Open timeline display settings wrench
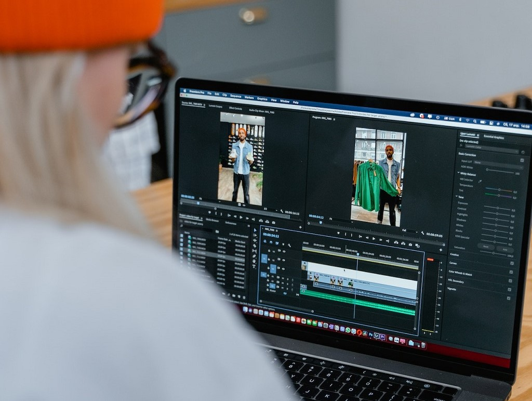The image size is (532, 401). point(289,245)
